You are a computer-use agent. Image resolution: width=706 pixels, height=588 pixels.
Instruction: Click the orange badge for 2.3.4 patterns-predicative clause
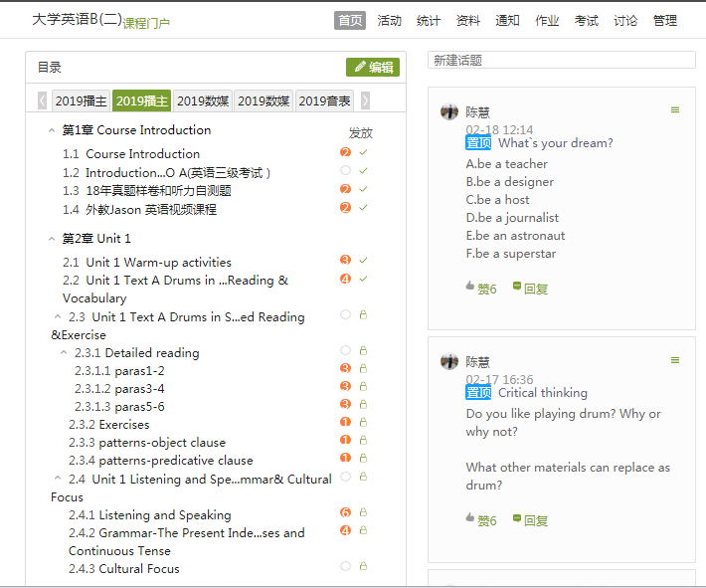pyautogui.click(x=345, y=458)
